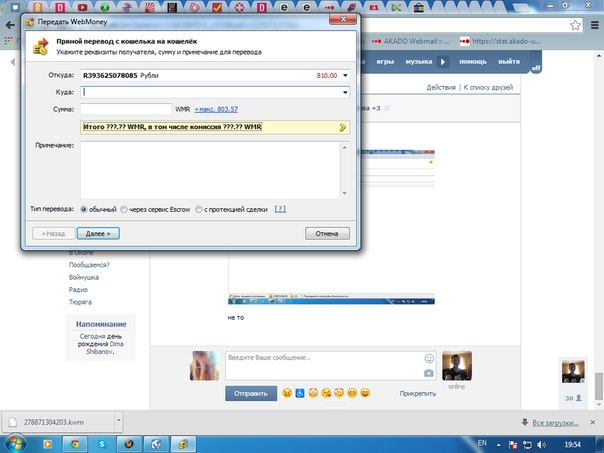Open the игры menu item
The width and height of the screenshot is (604, 453).
pos(385,62)
